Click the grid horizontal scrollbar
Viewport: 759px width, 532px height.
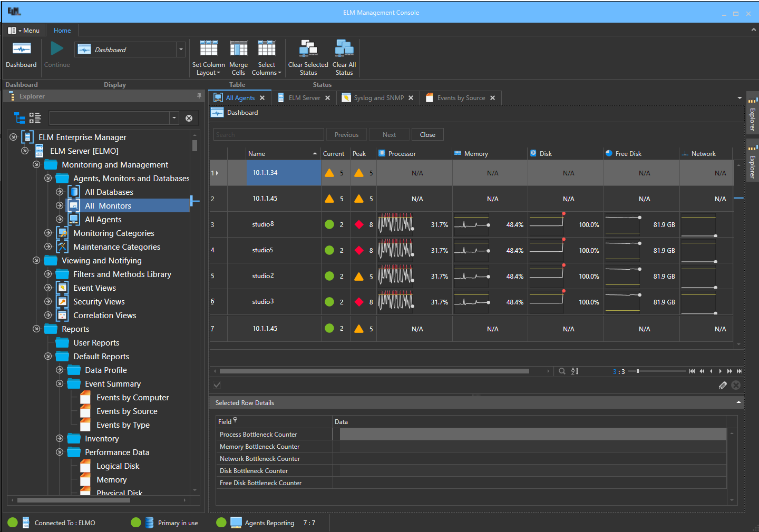point(374,371)
